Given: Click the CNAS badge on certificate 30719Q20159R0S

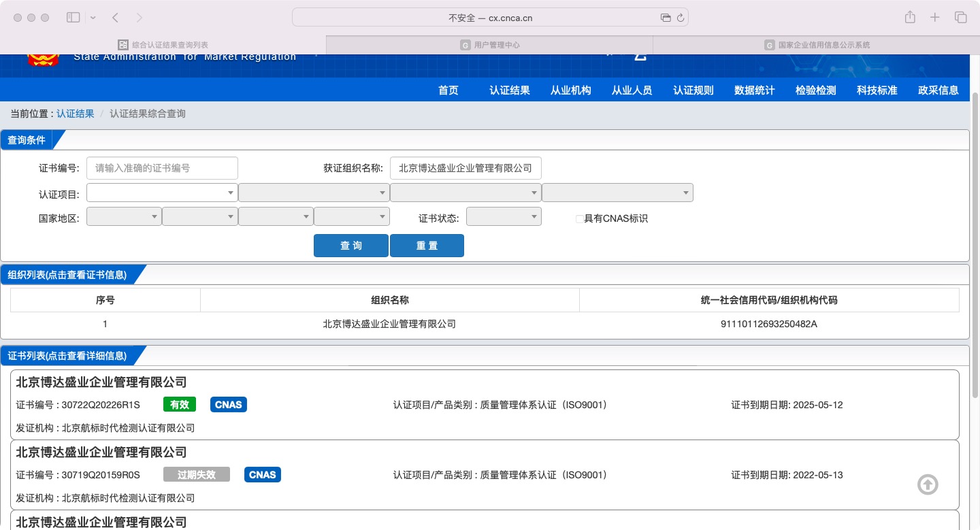Looking at the screenshot, I should pyautogui.click(x=263, y=475).
